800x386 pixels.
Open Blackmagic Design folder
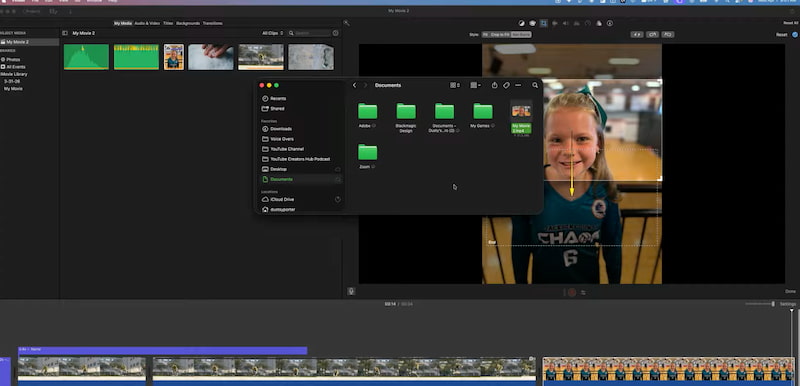(x=406, y=117)
